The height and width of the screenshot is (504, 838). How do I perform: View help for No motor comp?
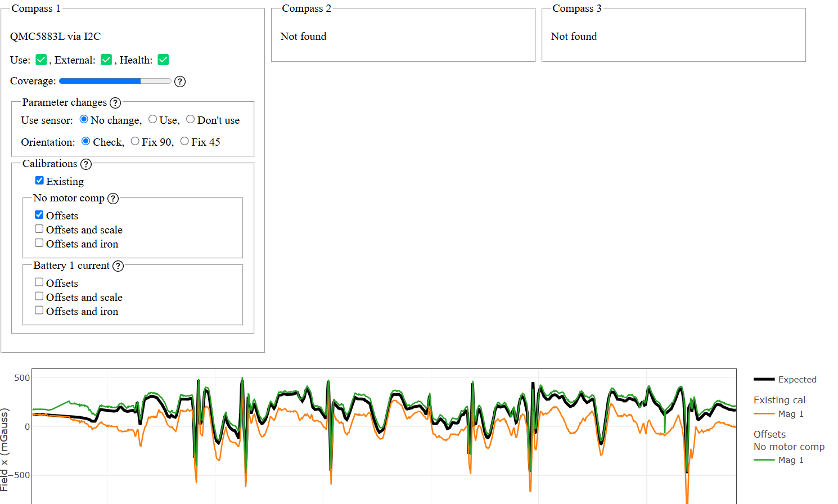tap(113, 199)
